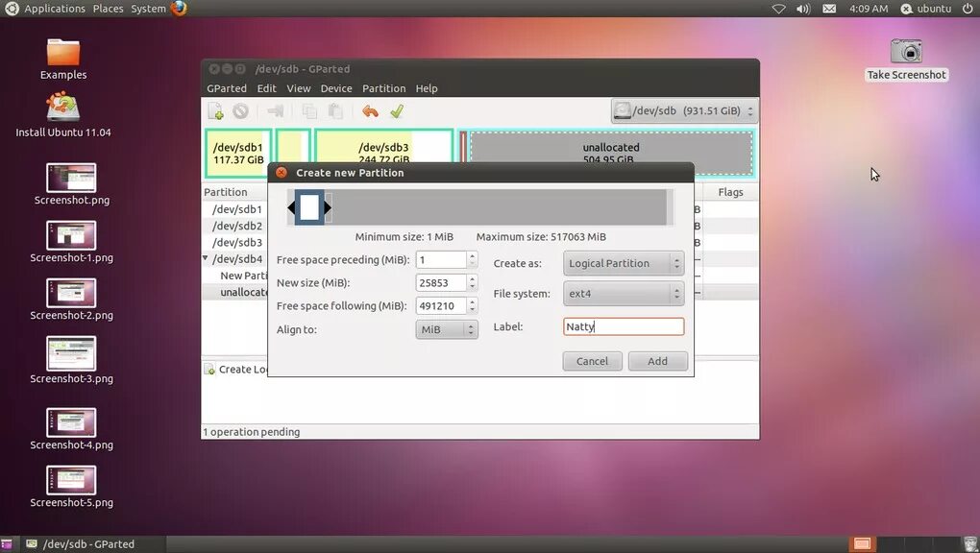Image resolution: width=980 pixels, height=553 pixels.
Task: Adjust the New size spinner arrows
Action: pos(473,283)
